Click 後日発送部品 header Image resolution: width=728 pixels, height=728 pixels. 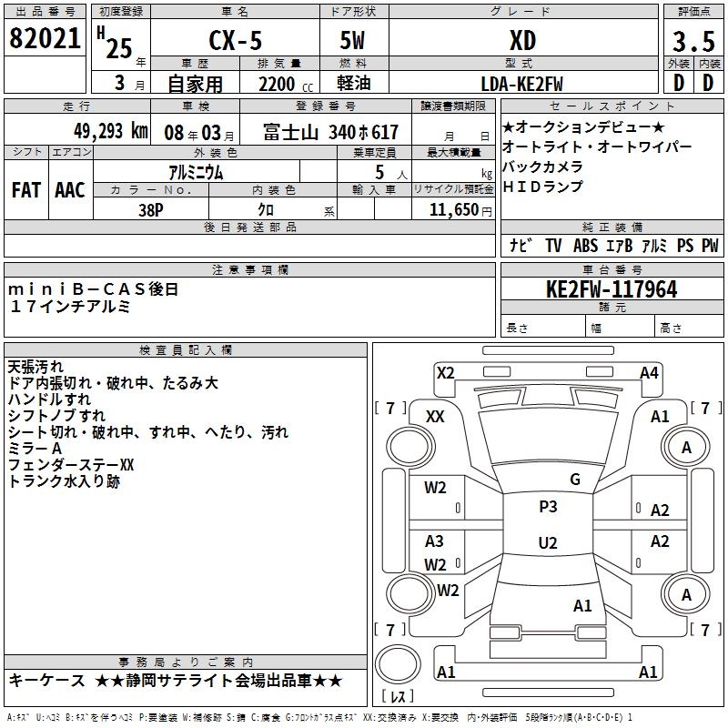(x=249, y=227)
